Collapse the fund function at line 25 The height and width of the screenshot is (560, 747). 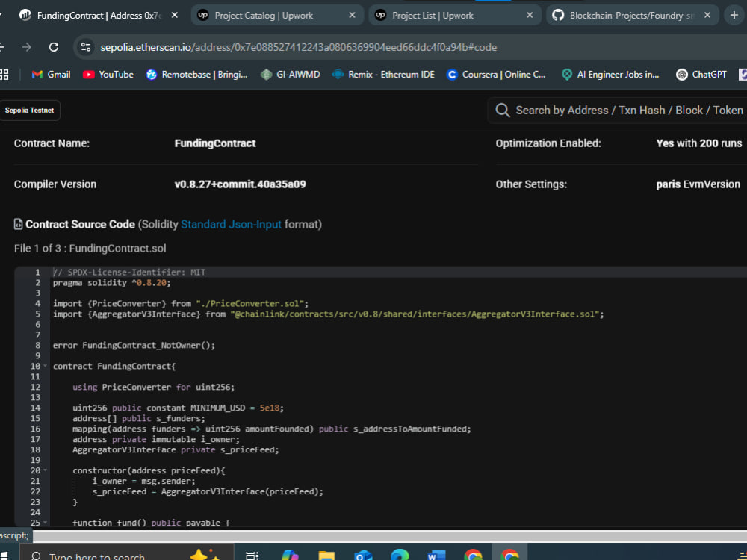tap(46, 523)
